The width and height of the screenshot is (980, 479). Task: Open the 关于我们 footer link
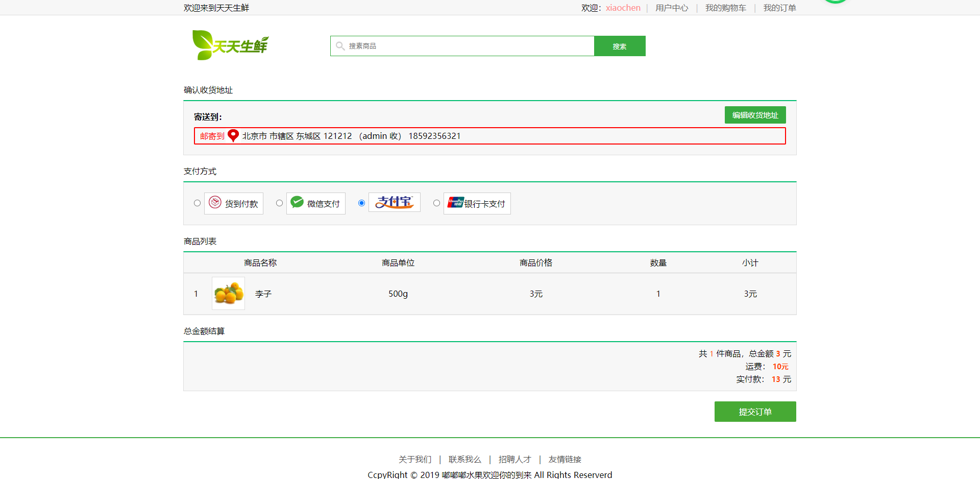click(x=414, y=459)
